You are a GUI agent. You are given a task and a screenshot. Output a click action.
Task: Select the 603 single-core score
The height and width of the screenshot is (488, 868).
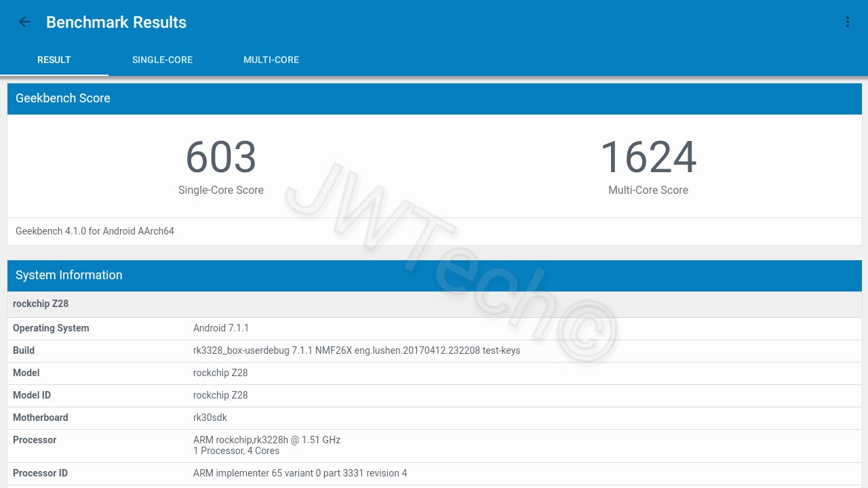pyautogui.click(x=221, y=157)
